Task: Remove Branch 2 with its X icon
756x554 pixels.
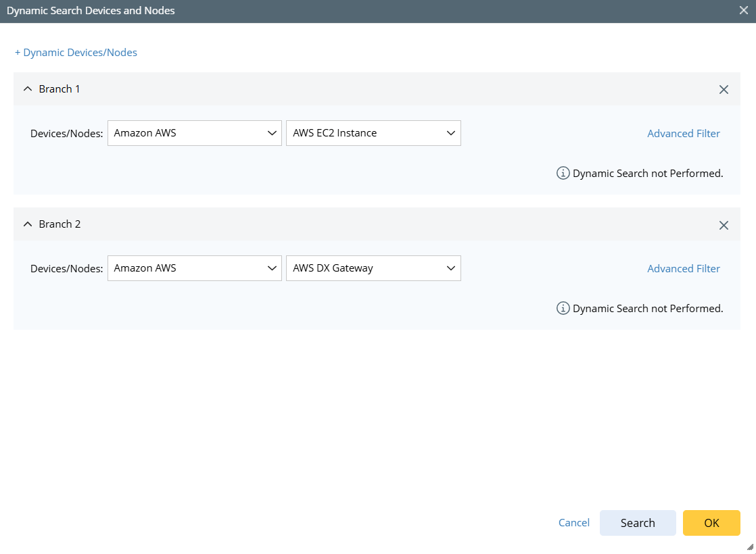Action: point(724,225)
